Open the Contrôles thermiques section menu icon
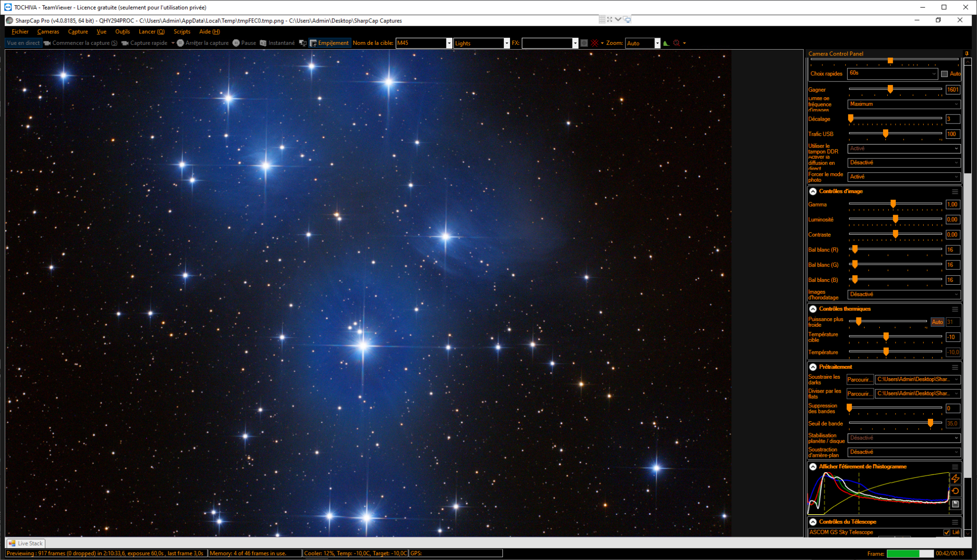The image size is (977, 560). click(955, 309)
